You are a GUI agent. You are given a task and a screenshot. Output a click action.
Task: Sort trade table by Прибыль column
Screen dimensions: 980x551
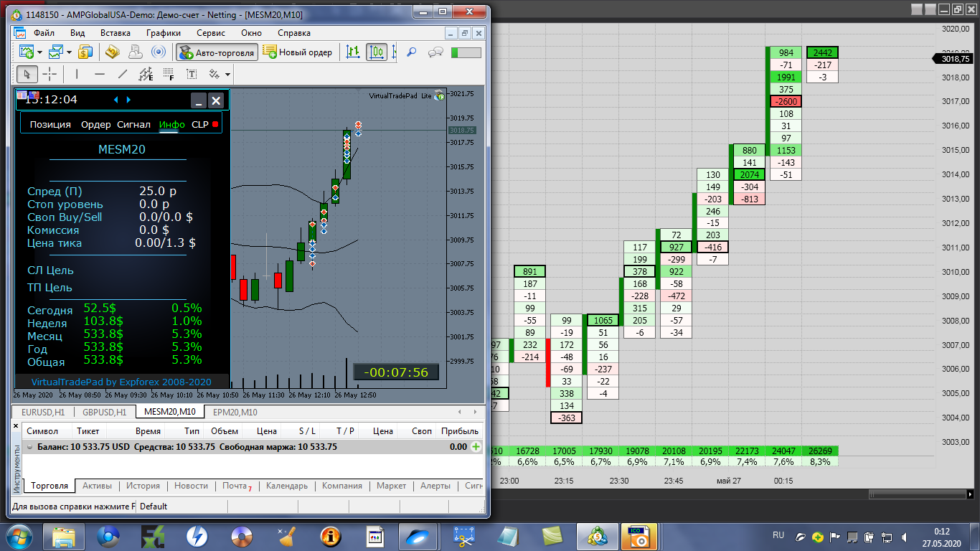pos(460,431)
